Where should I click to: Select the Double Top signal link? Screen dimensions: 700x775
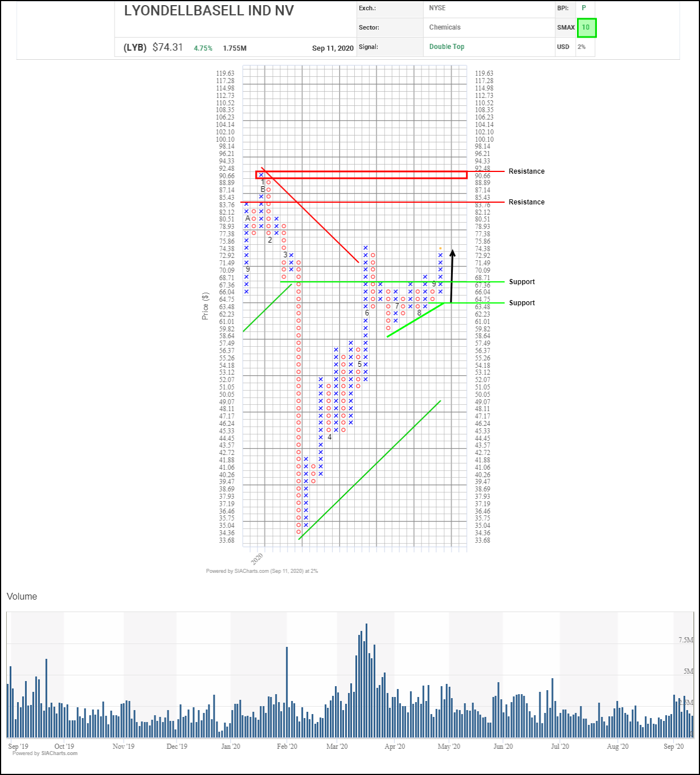point(447,47)
